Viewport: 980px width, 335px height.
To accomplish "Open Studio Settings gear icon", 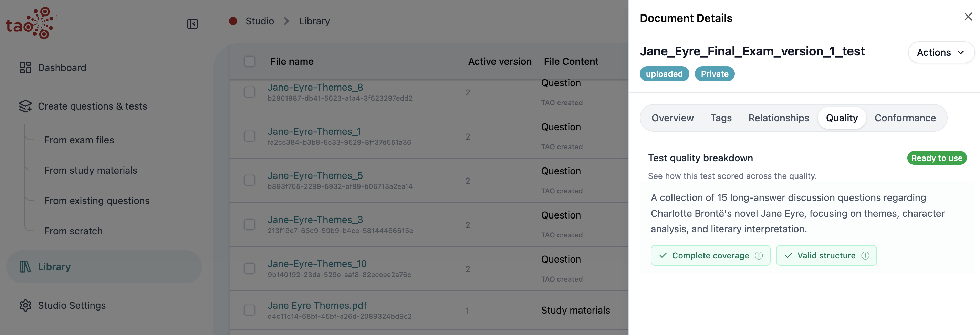I will [x=25, y=305].
